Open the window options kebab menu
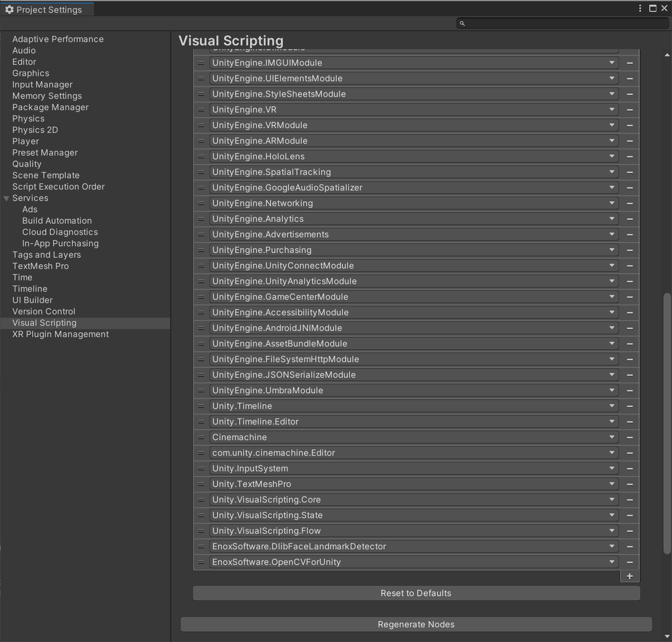This screenshot has width=672, height=642. (640, 9)
